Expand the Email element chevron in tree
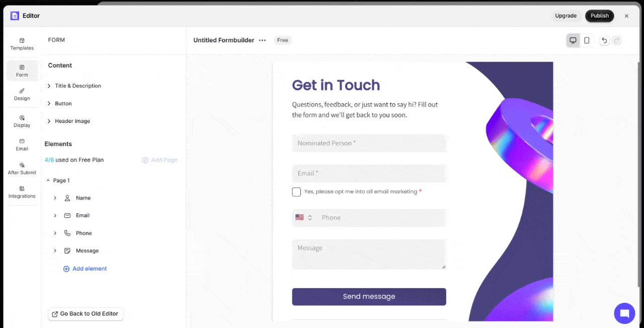Viewport: 644px width, 328px height. coord(55,216)
